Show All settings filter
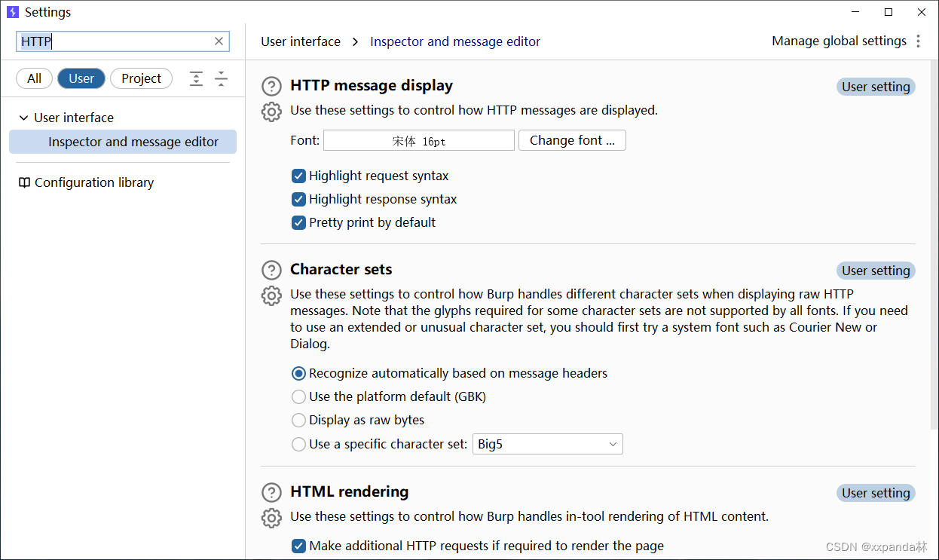 [x=34, y=78]
